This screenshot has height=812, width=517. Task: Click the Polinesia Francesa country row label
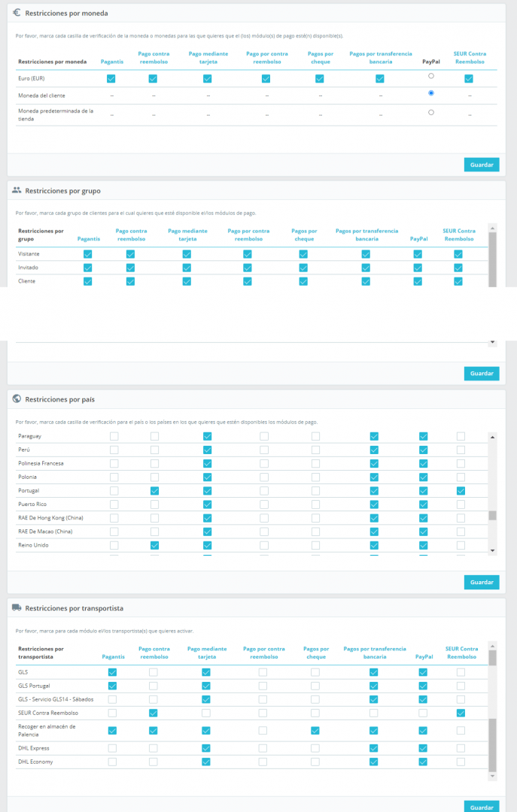coord(41,463)
